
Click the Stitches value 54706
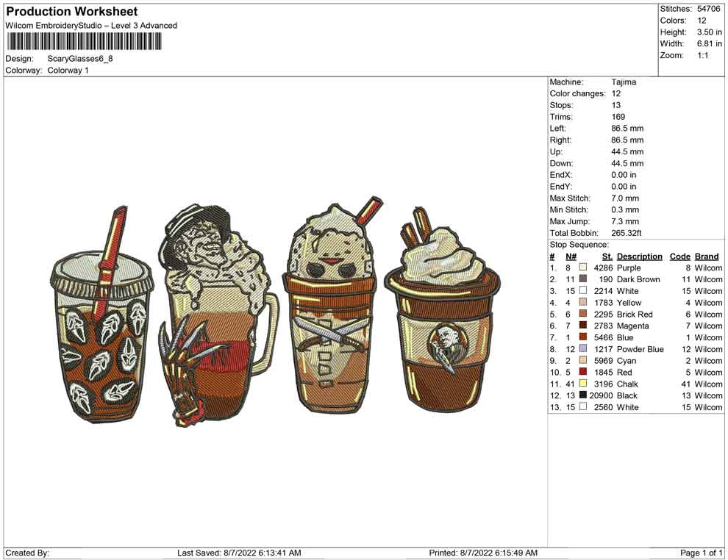coord(708,9)
